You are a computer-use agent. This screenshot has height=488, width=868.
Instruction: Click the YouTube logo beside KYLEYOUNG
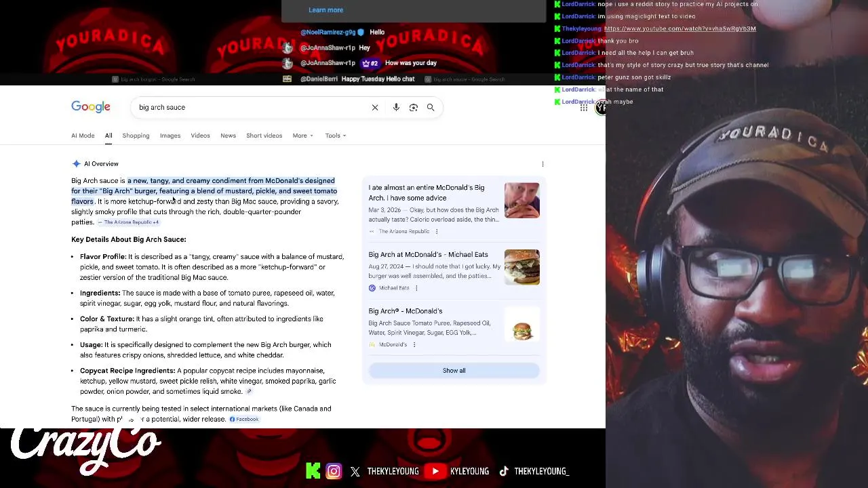tap(435, 471)
